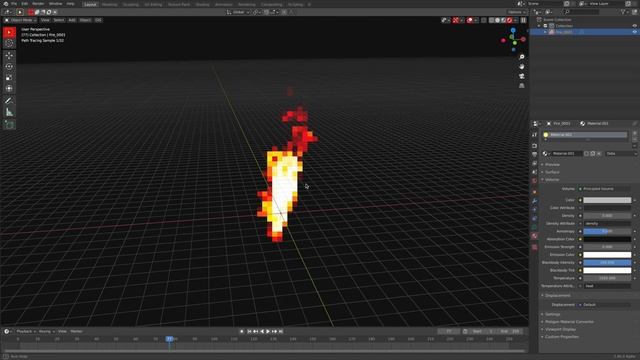
Task: Open the Options dropdown in viewport
Action: tap(516, 12)
